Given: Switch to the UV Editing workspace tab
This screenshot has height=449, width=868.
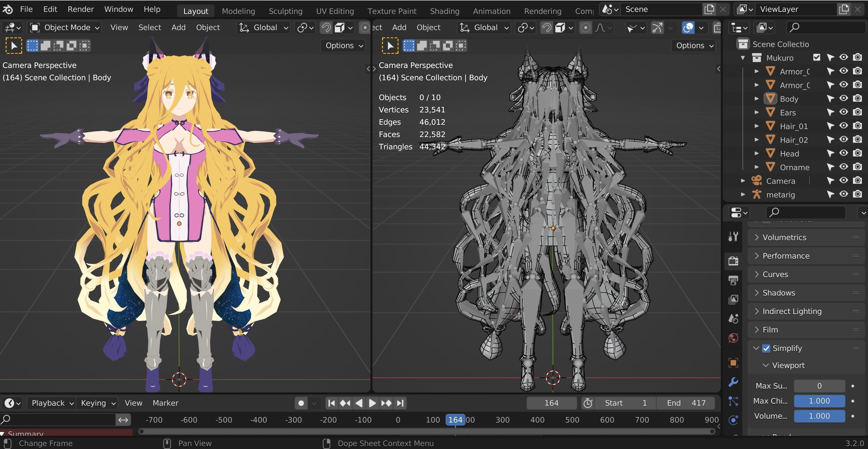Looking at the screenshot, I should pyautogui.click(x=335, y=11).
